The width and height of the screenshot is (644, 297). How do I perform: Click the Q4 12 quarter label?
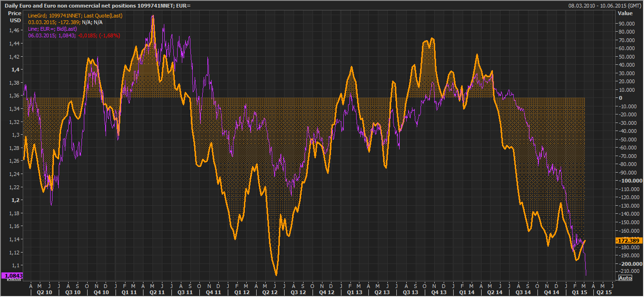pos(326,292)
